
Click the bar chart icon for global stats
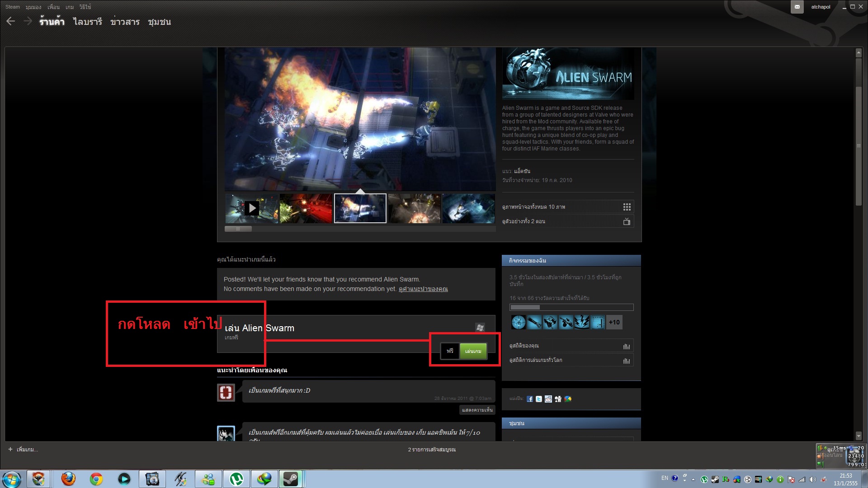(627, 361)
